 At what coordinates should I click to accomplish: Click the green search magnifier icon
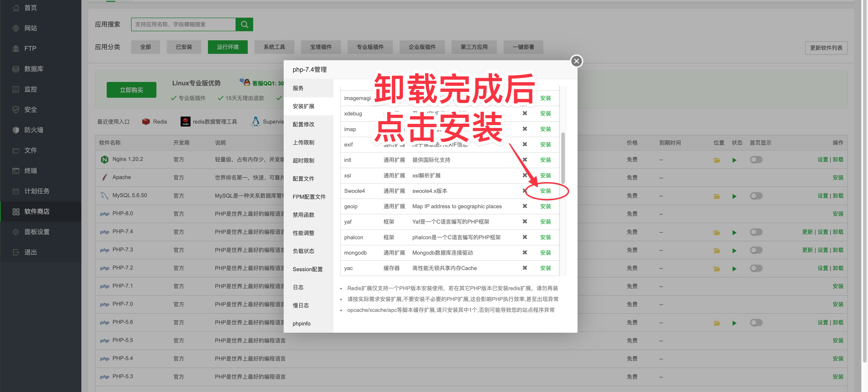pyautogui.click(x=244, y=24)
